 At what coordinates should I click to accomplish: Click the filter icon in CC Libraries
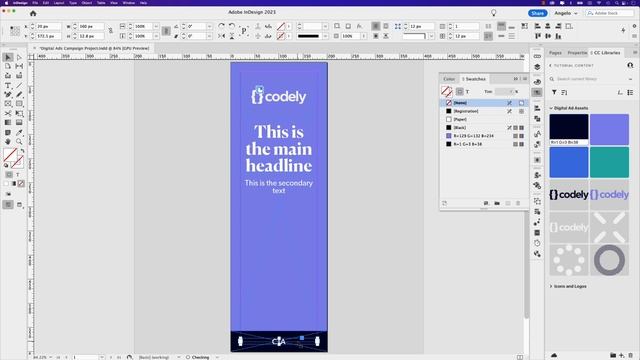pyautogui.click(x=554, y=93)
